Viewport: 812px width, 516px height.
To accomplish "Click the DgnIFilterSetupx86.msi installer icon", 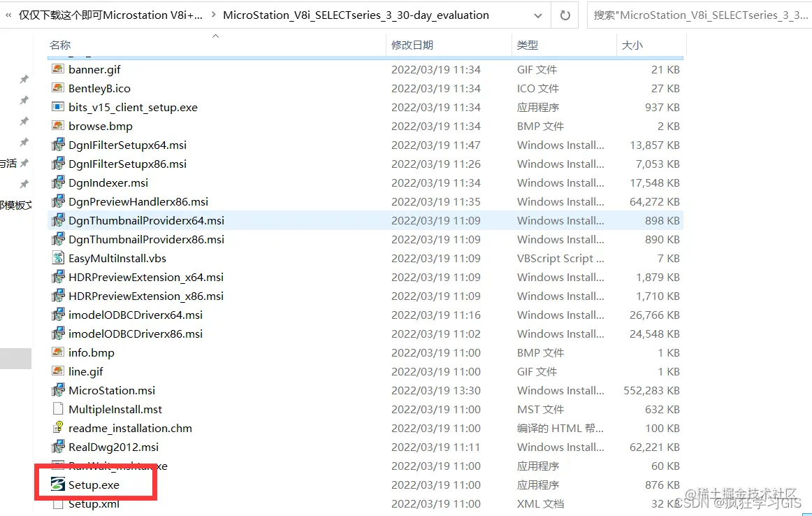I will pyautogui.click(x=58, y=164).
